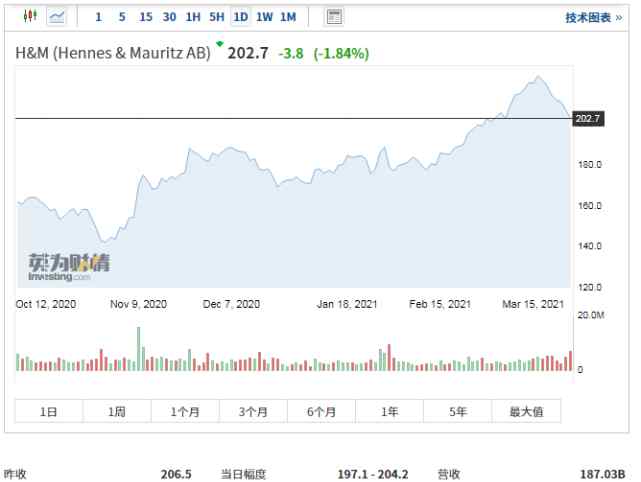Select the 1H interval

[x=193, y=17]
